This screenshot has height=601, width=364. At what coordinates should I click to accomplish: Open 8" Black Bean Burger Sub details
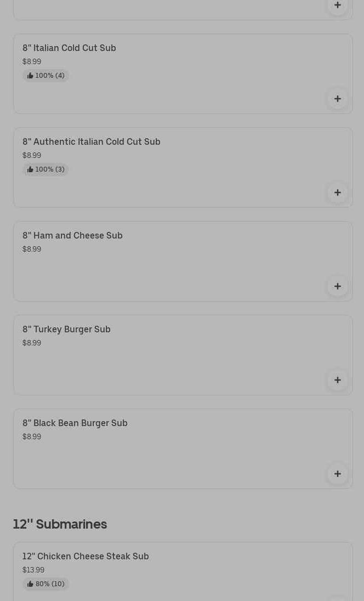75,423
